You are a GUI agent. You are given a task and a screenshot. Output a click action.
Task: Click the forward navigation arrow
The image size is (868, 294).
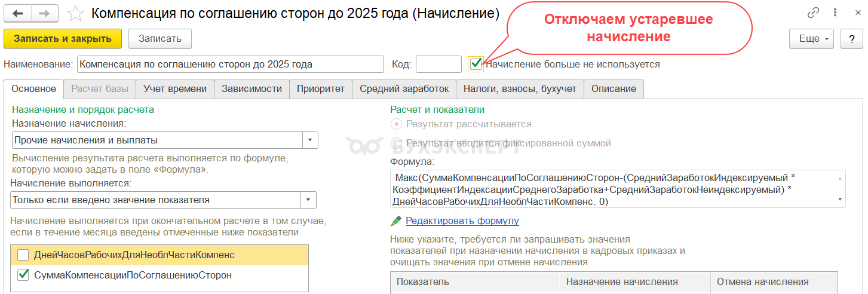(45, 13)
